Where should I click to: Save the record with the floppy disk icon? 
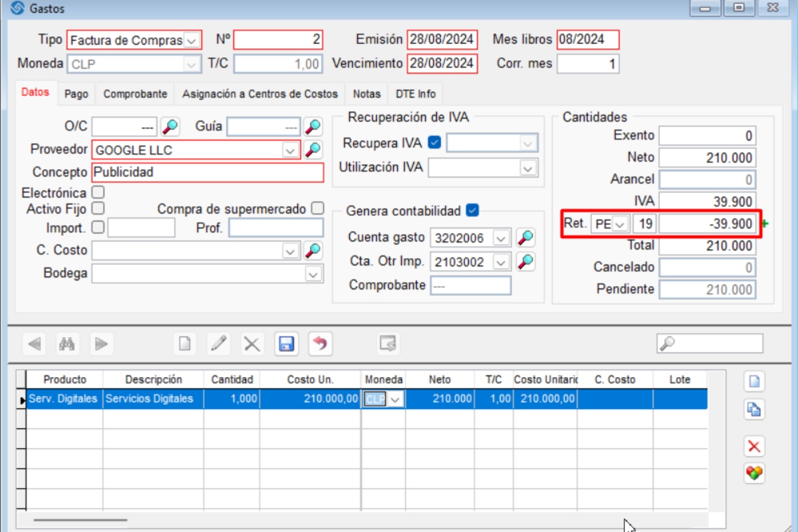287,344
